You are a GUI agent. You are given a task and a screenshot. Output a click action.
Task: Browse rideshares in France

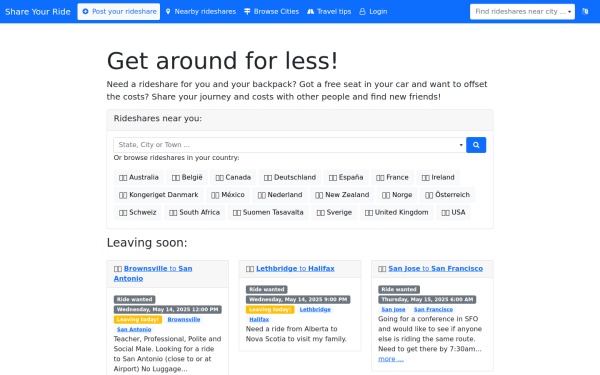[392, 178]
